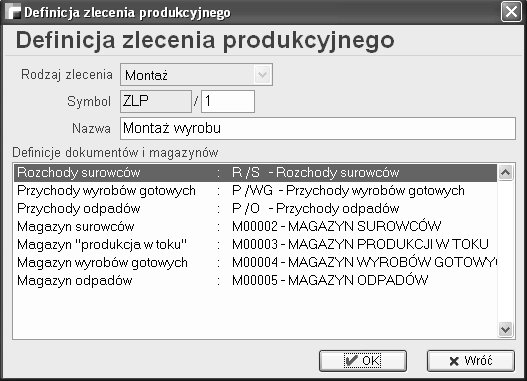Viewport: 527px width, 381px height.
Task: Click the M00002 - MAGAZYN SUROWCÓW value
Action: (336, 226)
